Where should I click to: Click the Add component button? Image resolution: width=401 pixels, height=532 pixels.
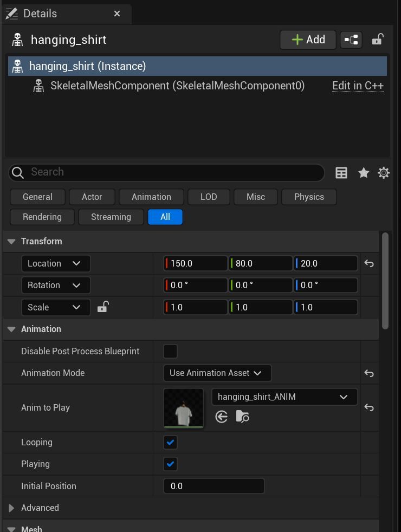pos(308,40)
